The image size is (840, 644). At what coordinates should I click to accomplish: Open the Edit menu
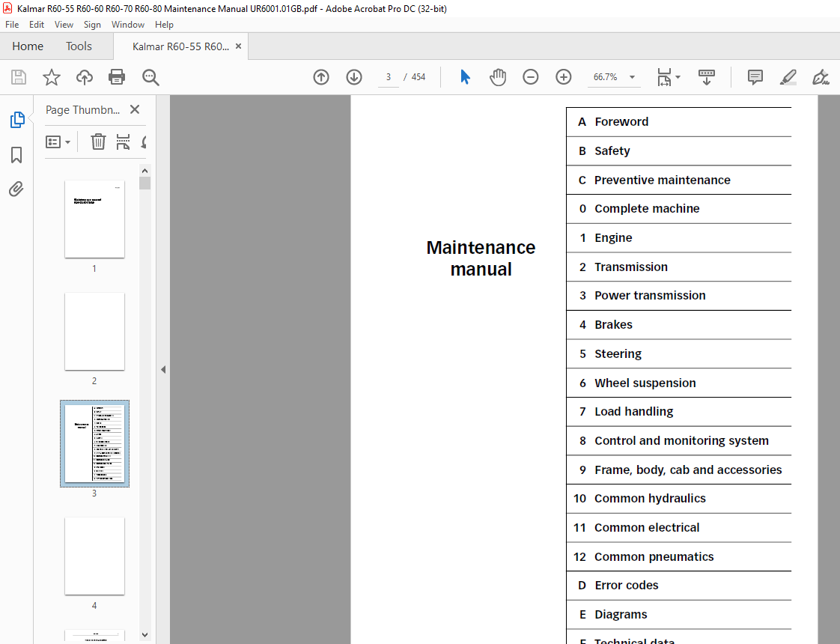pos(37,25)
